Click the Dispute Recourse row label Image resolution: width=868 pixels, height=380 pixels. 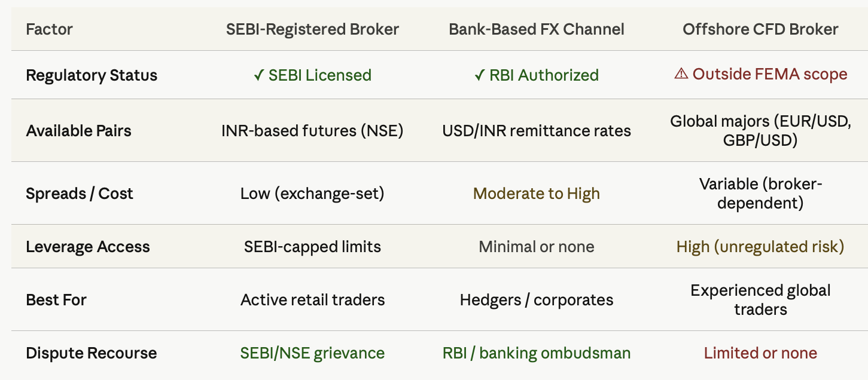[92, 353]
